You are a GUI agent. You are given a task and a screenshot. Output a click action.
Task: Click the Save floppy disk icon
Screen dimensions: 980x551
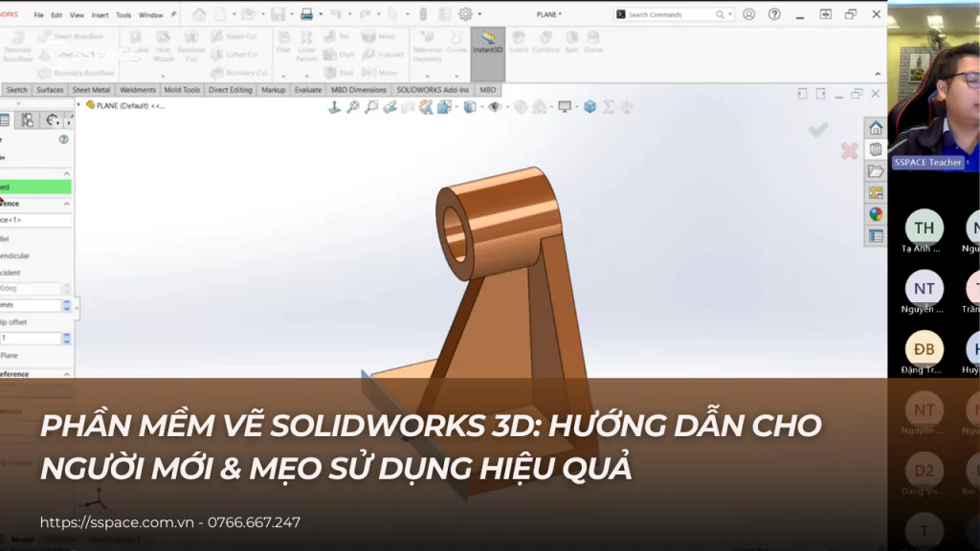pos(278,13)
